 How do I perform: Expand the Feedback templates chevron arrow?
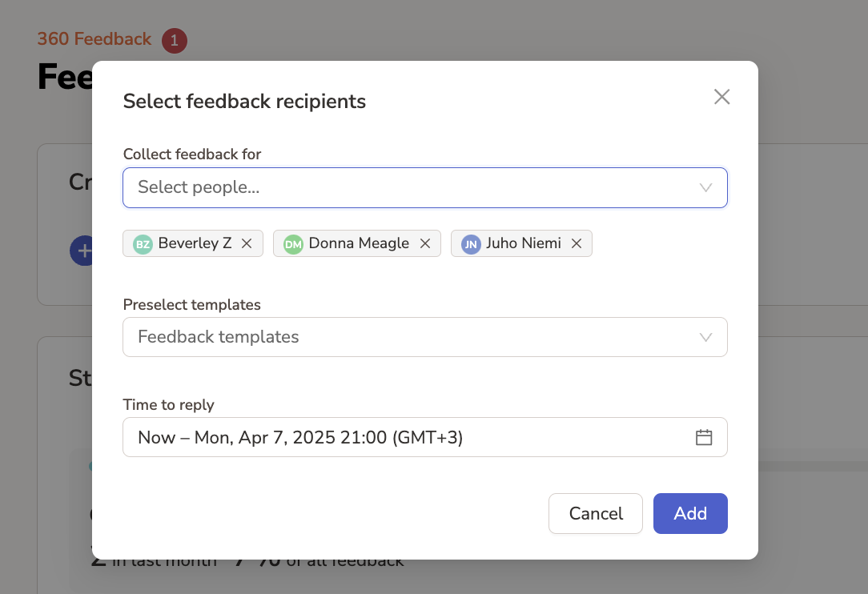click(705, 337)
